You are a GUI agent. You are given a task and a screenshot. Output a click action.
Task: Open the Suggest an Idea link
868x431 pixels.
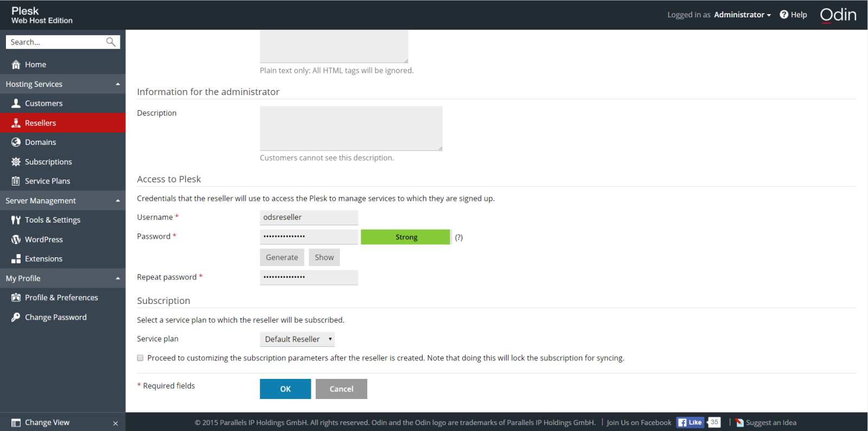pyautogui.click(x=771, y=423)
